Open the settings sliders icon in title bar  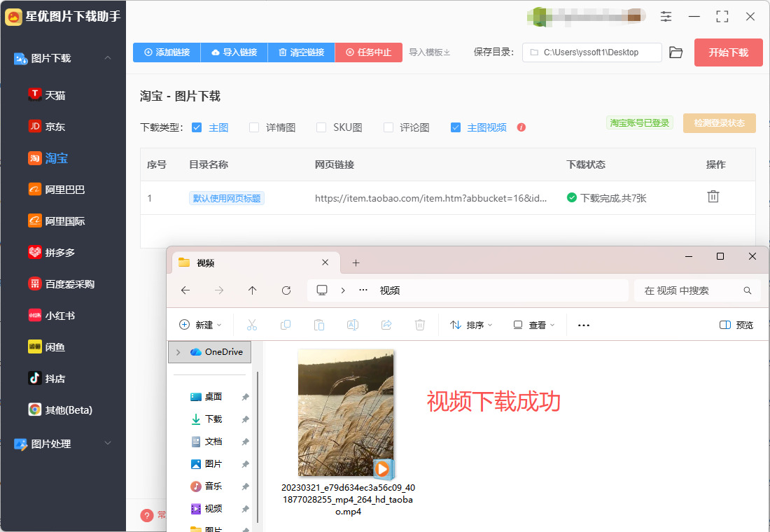click(x=666, y=17)
